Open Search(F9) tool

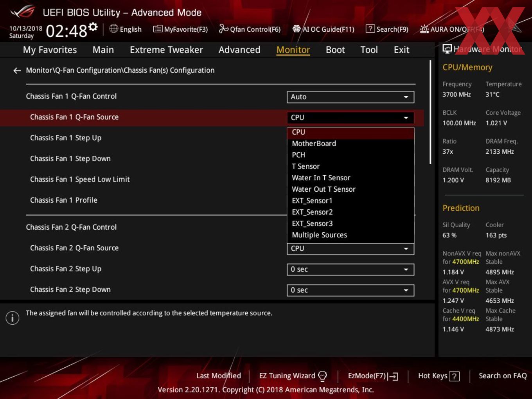387,29
